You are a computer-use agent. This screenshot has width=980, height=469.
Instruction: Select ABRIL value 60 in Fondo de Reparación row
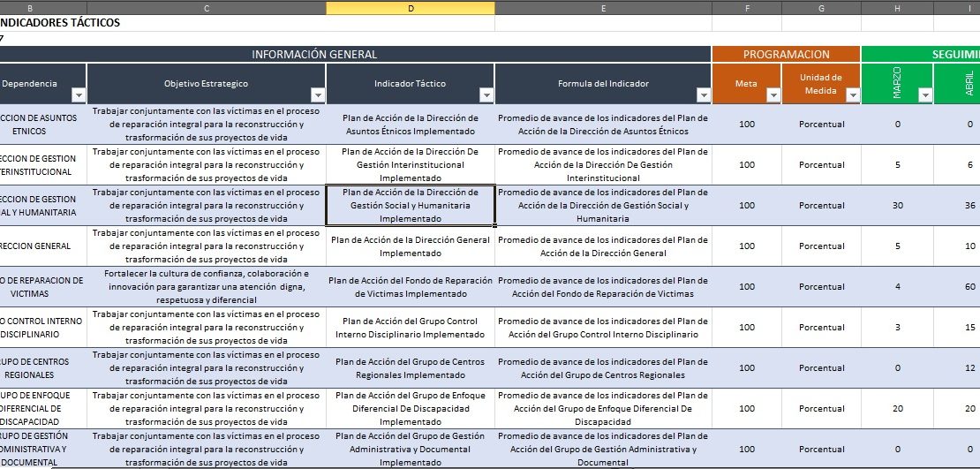tap(958, 287)
